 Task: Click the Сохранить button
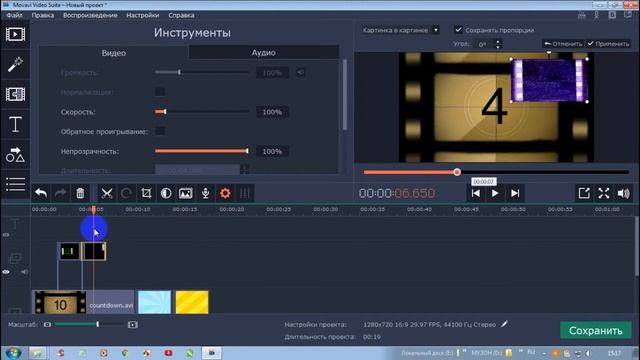tap(596, 330)
